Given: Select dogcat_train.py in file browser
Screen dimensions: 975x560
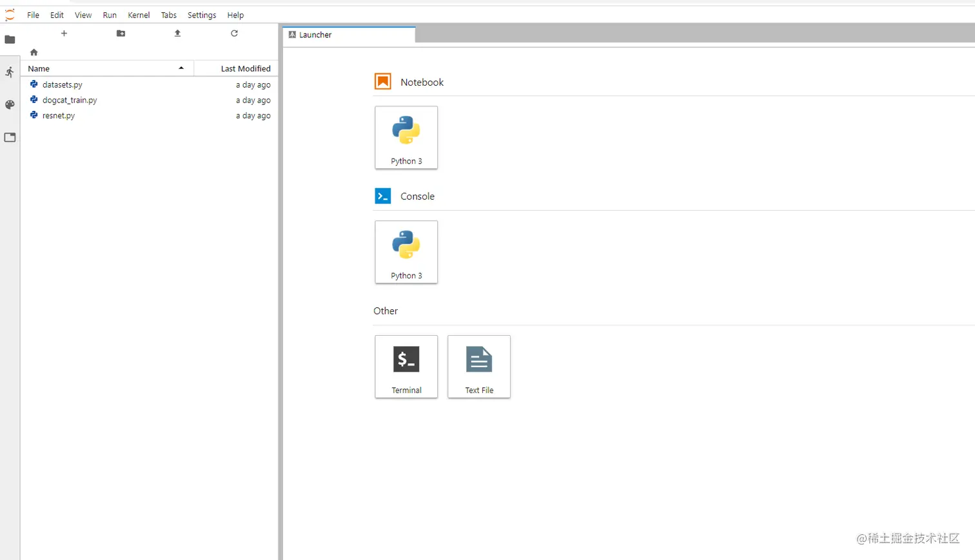Looking at the screenshot, I should tap(150, 100).
